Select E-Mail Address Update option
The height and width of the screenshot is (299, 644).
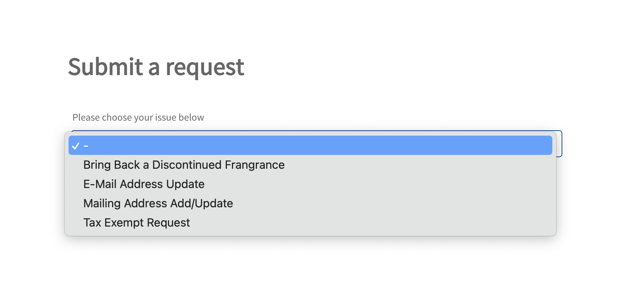tap(144, 184)
